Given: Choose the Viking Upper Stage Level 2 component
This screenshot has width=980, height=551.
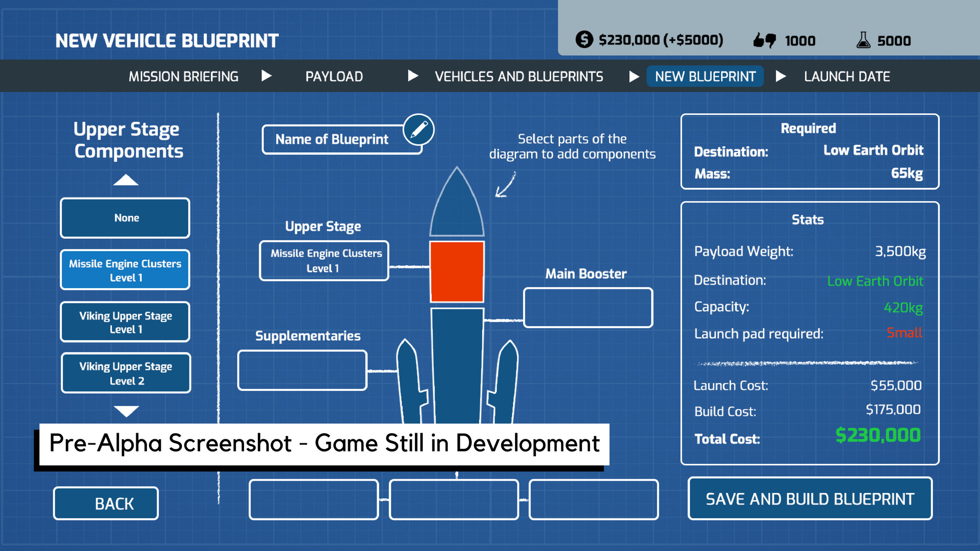Looking at the screenshot, I should tap(125, 373).
